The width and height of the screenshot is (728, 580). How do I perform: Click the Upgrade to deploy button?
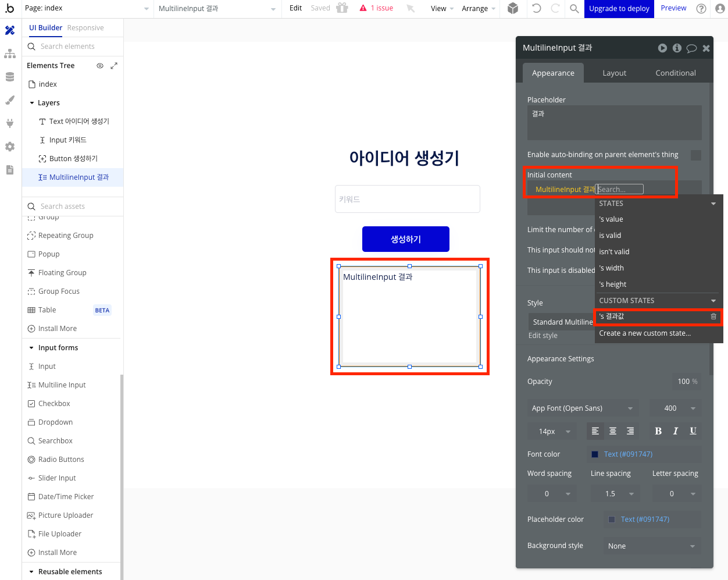(x=619, y=9)
